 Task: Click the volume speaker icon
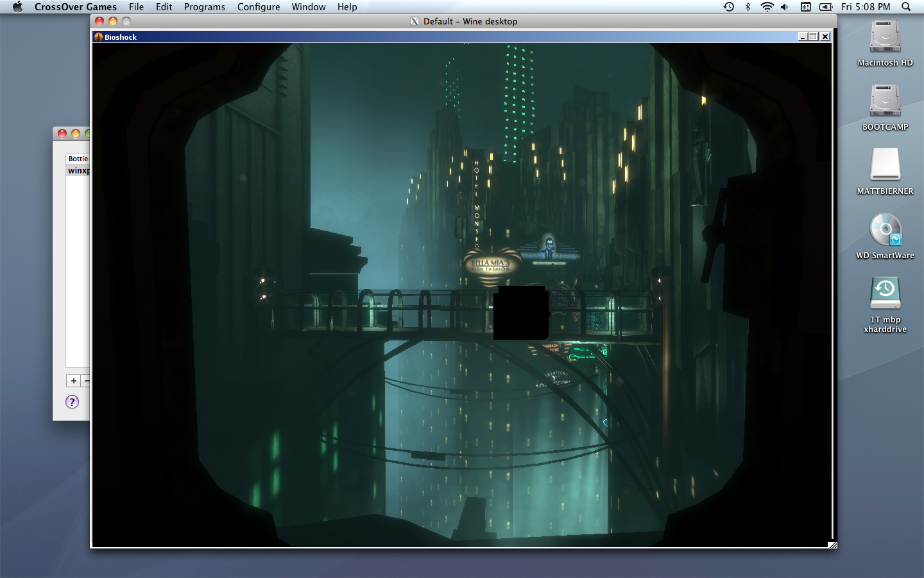tap(784, 7)
